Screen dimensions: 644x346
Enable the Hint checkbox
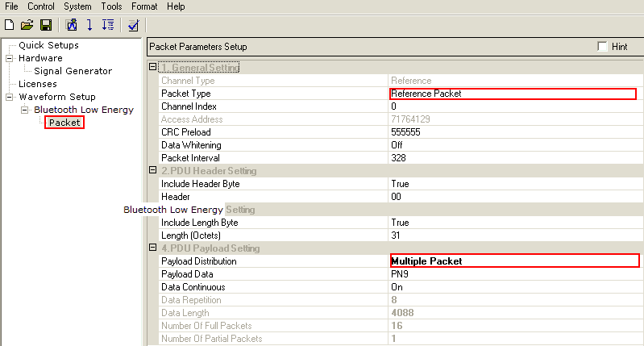coord(602,47)
